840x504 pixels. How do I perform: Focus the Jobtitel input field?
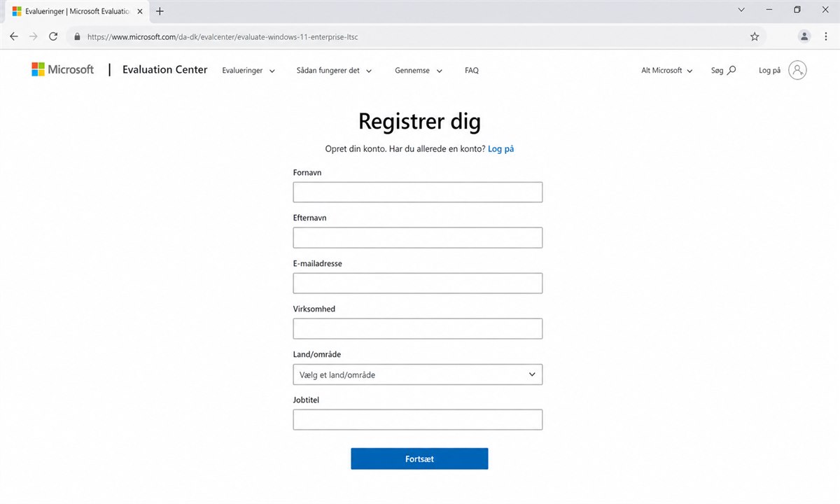pyautogui.click(x=418, y=419)
